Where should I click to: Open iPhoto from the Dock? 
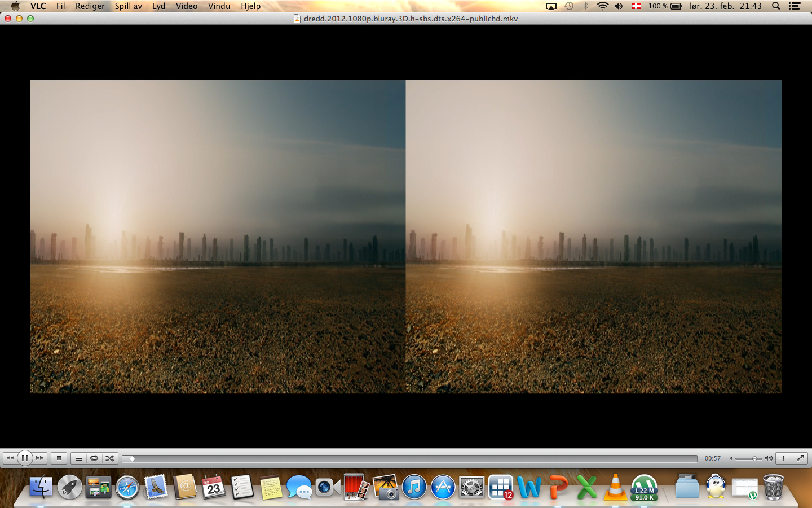coord(386,487)
